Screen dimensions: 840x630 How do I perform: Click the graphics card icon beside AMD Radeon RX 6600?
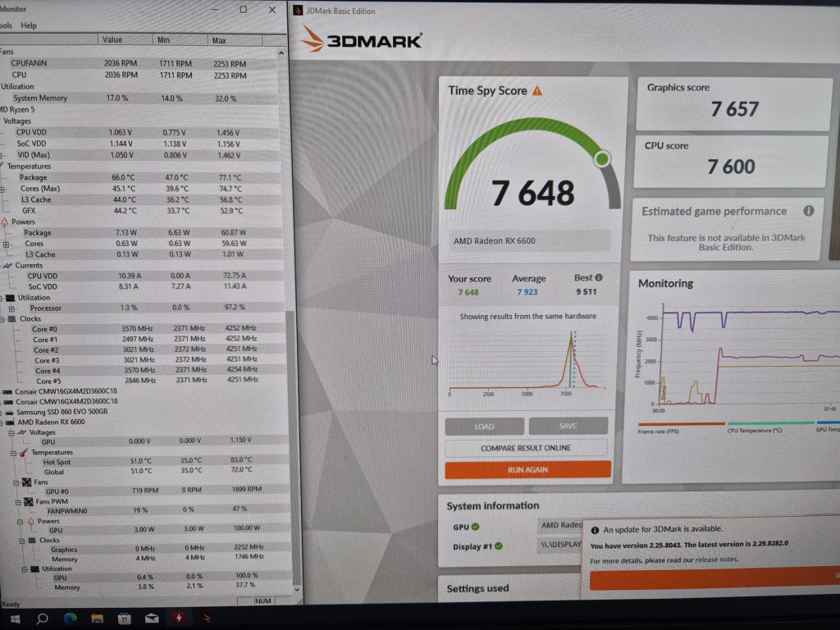coord(10,422)
